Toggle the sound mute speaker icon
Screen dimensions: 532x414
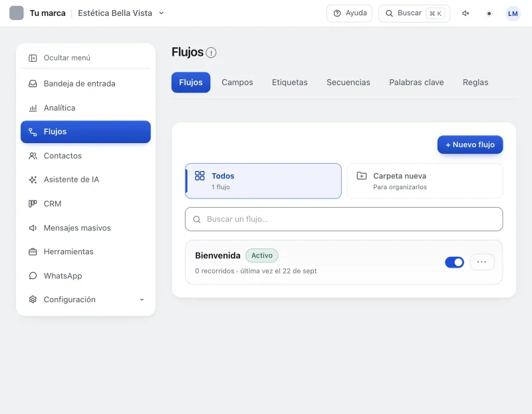tap(465, 13)
